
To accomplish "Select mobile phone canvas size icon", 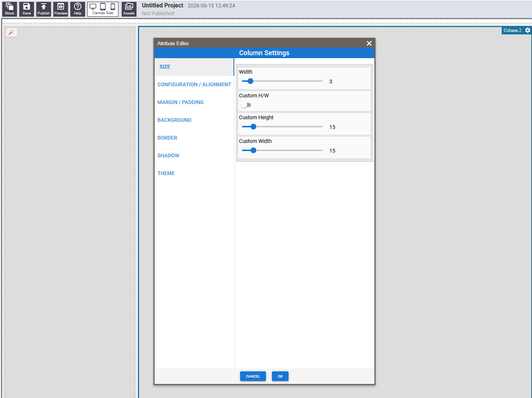I will [113, 7].
